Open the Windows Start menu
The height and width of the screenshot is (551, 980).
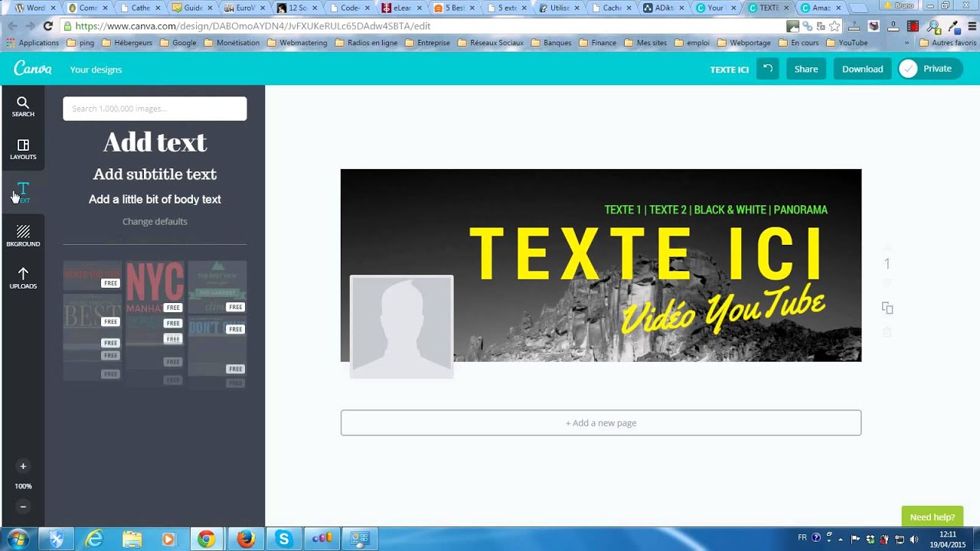click(x=17, y=540)
